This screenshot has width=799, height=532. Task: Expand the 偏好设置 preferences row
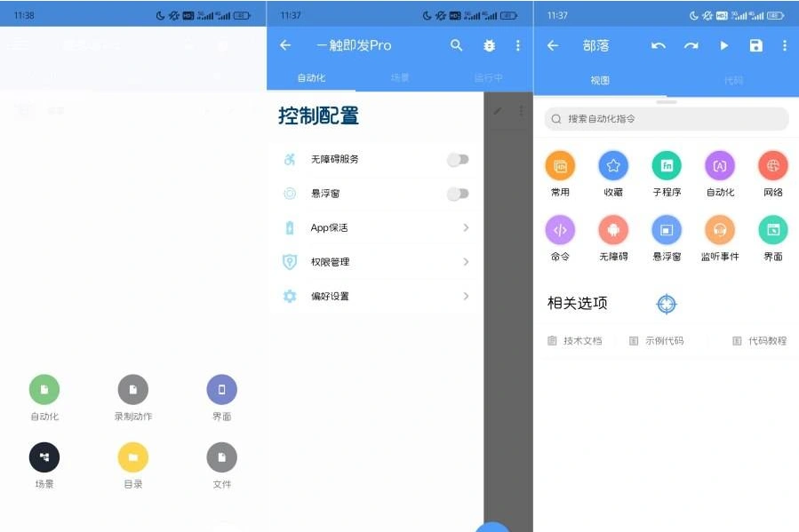pos(466,296)
